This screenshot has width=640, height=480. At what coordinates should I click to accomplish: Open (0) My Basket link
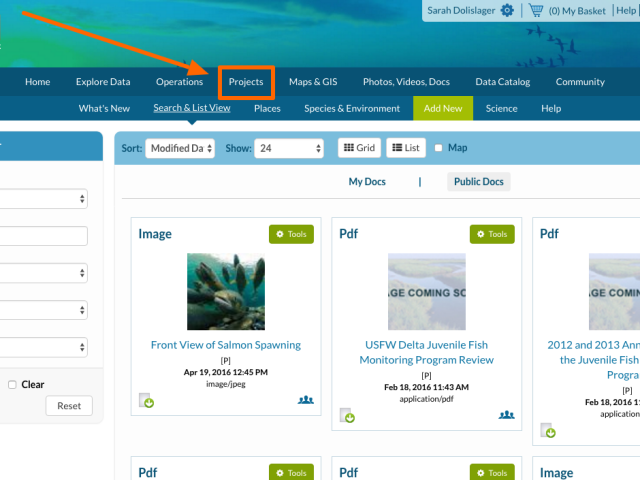tap(577, 11)
